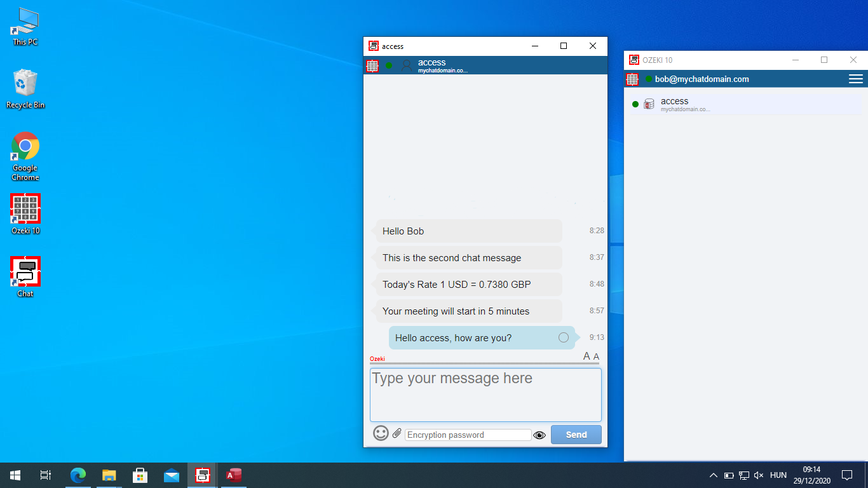Click the Ozeki icon next to bob@mychatdomain.com

[x=632, y=79]
